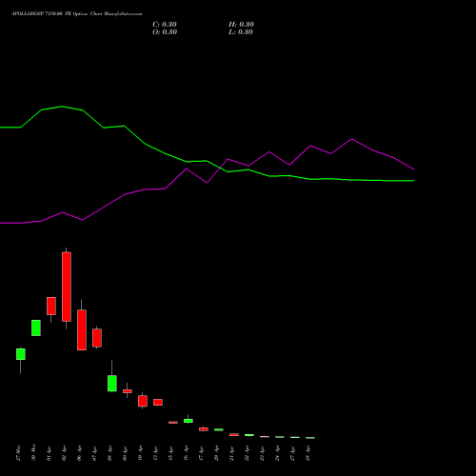Select the small red candlestick above 09 Apr
Viewport: 476px width, 476px height.
[x=128, y=391]
